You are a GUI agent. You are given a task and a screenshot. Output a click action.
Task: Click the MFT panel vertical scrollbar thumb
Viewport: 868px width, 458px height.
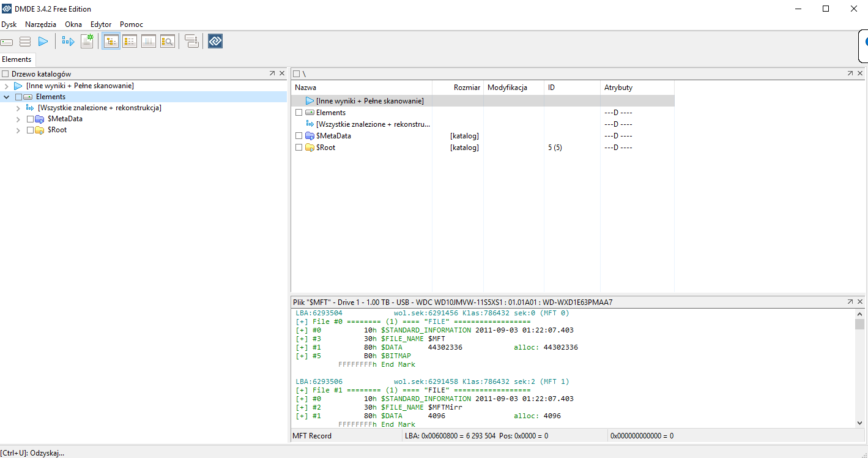coord(859,324)
